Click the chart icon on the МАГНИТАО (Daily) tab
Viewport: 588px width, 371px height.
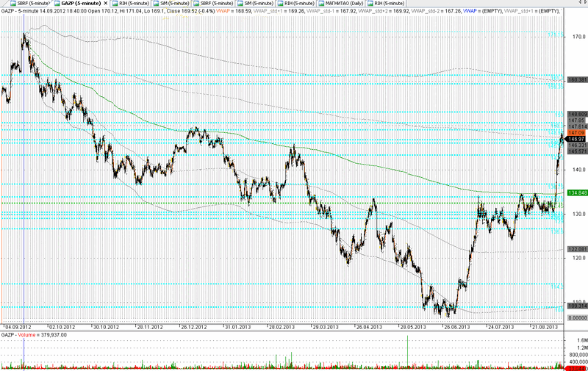point(322,4)
